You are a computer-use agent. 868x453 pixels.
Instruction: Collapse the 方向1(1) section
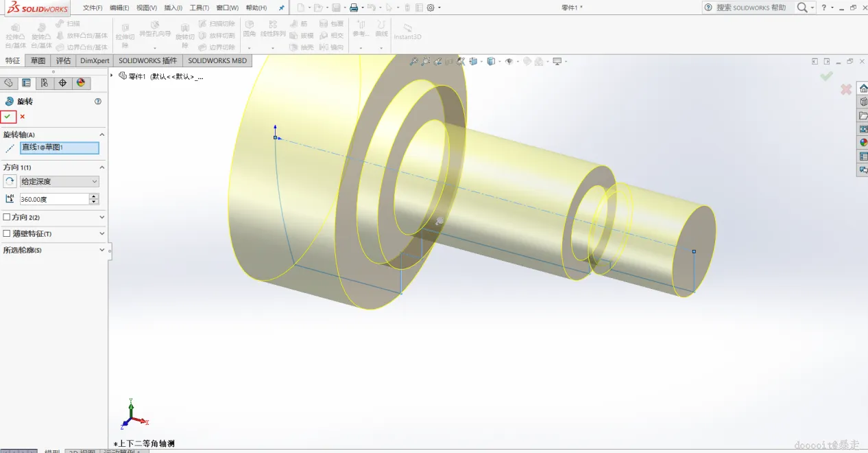point(102,167)
